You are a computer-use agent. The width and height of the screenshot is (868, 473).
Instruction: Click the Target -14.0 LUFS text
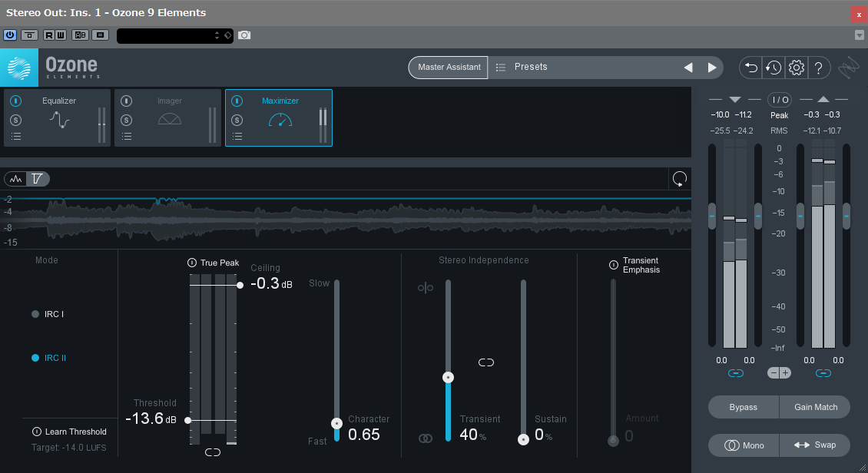coord(68,448)
